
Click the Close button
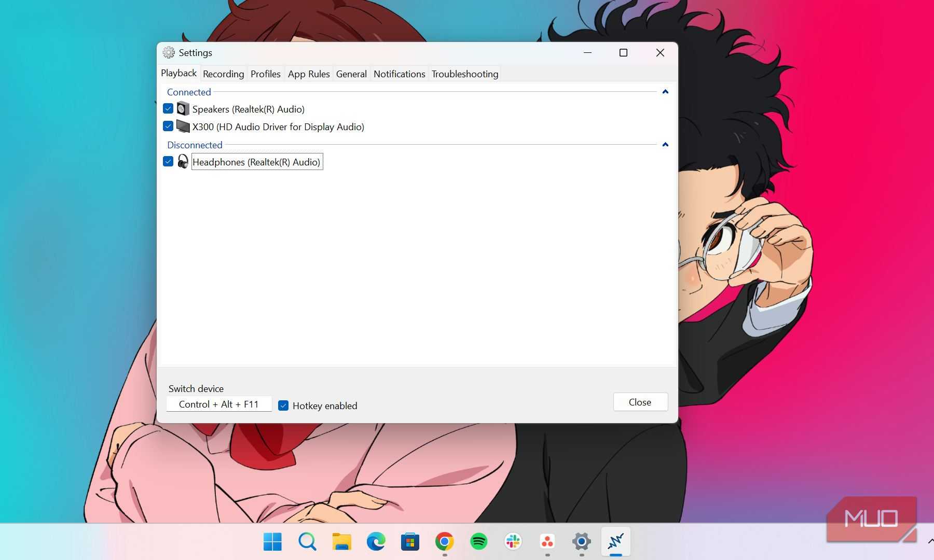click(x=640, y=402)
